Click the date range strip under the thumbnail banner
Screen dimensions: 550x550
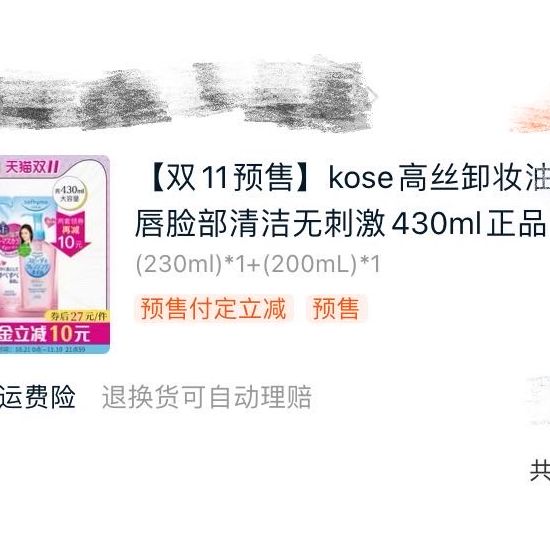click(53, 349)
